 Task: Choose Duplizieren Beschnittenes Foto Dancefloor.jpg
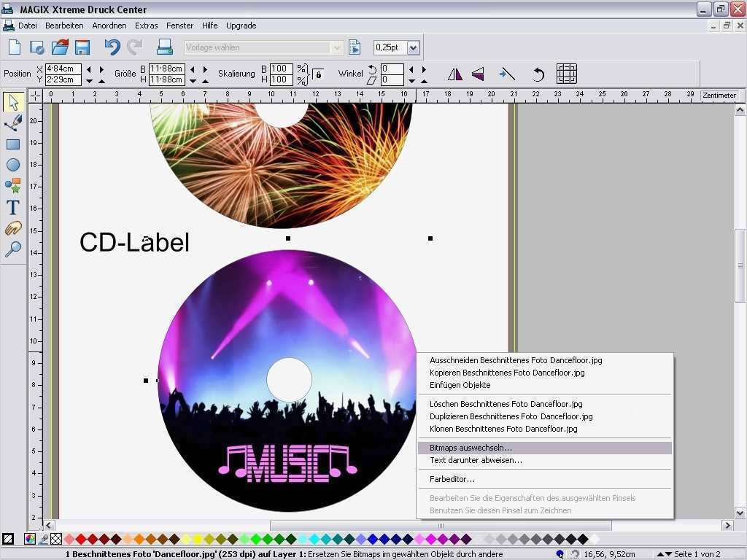tap(544, 416)
